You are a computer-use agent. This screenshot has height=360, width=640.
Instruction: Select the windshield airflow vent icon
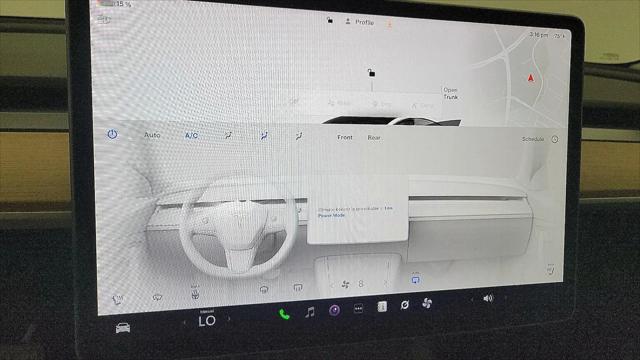[228, 136]
